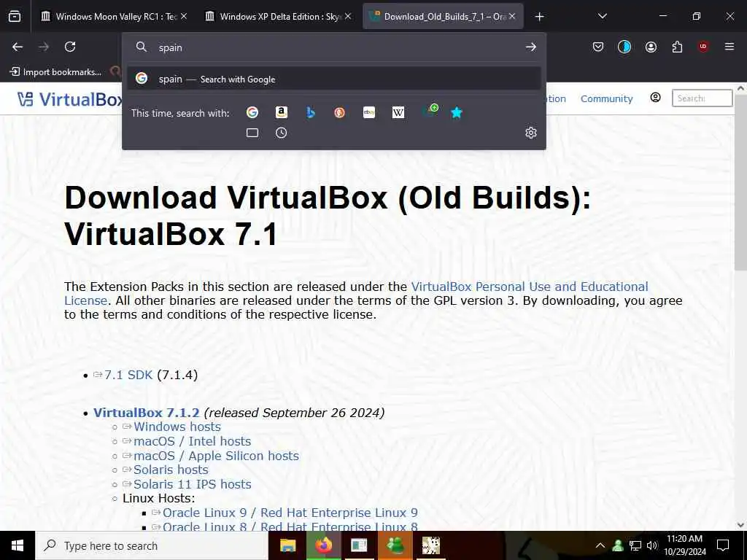Search this time with Bing icon
This screenshot has width=747, height=560.
point(311,112)
